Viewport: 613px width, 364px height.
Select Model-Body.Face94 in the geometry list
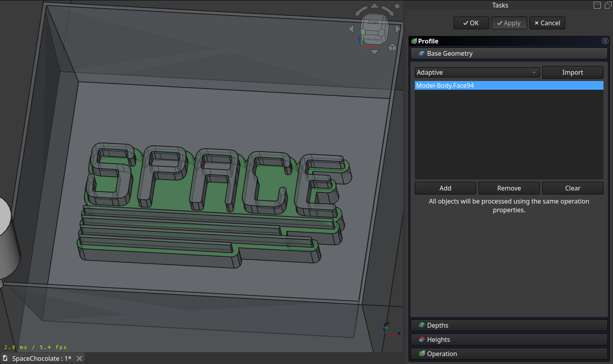tap(509, 85)
